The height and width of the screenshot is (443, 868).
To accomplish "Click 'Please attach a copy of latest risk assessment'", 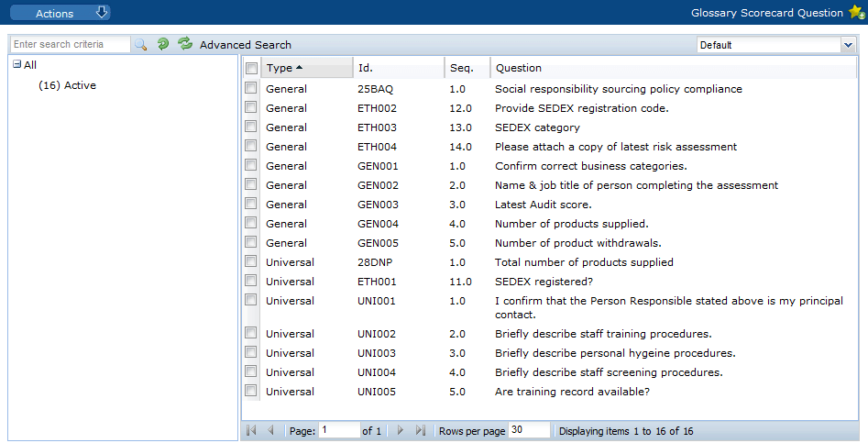I will [x=616, y=147].
